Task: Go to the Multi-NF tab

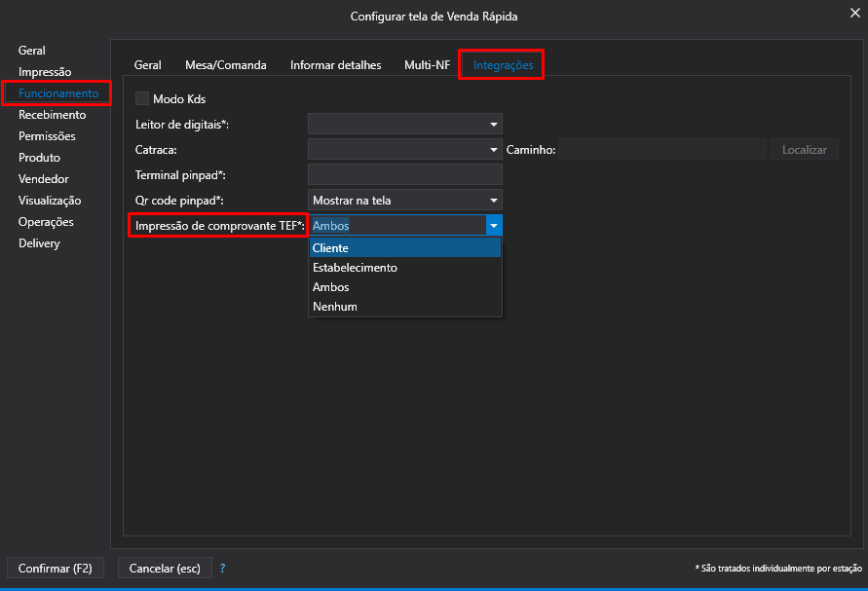Action: click(x=427, y=65)
